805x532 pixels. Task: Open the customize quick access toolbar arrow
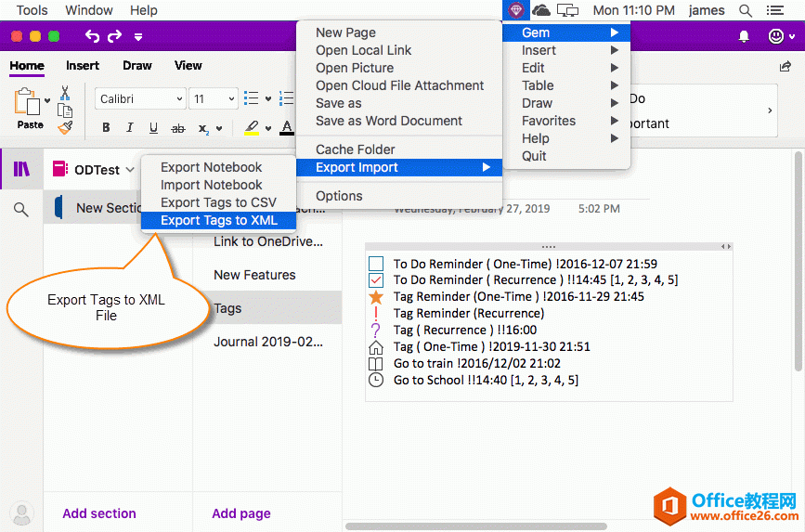pos(138,36)
